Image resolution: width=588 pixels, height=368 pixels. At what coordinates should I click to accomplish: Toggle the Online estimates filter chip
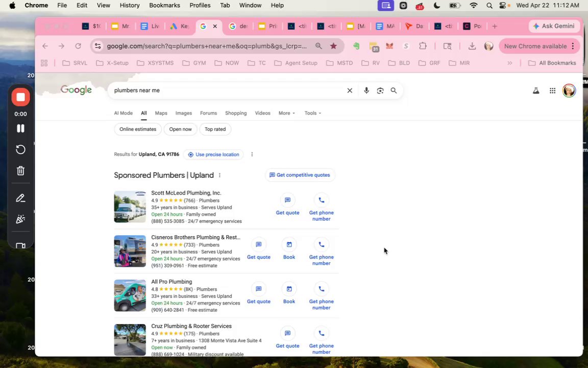(x=138, y=129)
